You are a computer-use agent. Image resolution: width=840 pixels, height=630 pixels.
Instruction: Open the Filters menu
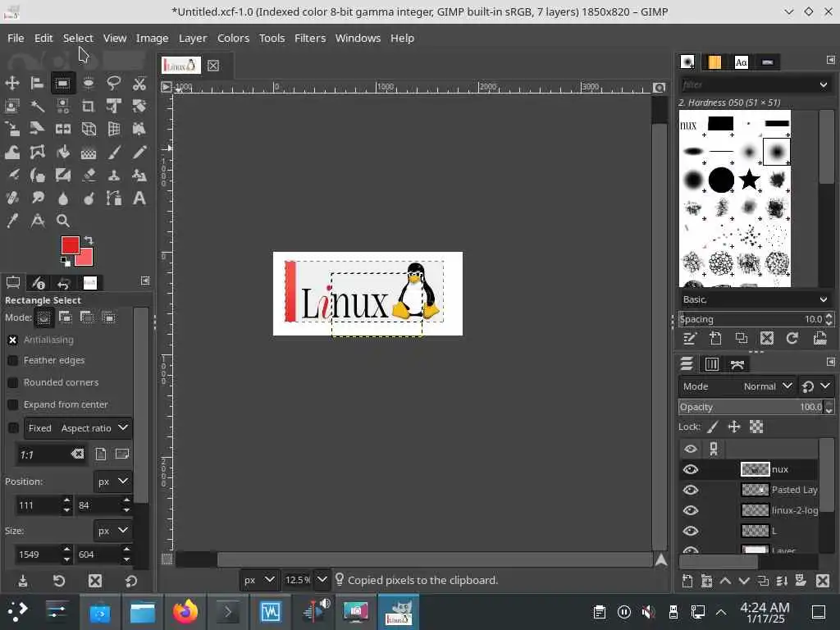[310, 38]
